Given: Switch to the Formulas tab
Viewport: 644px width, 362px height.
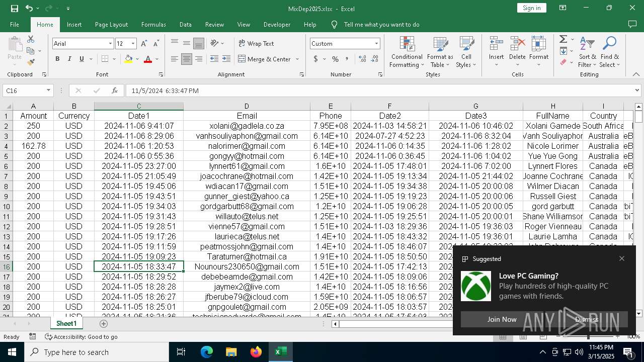Looking at the screenshot, I should pyautogui.click(x=153, y=24).
